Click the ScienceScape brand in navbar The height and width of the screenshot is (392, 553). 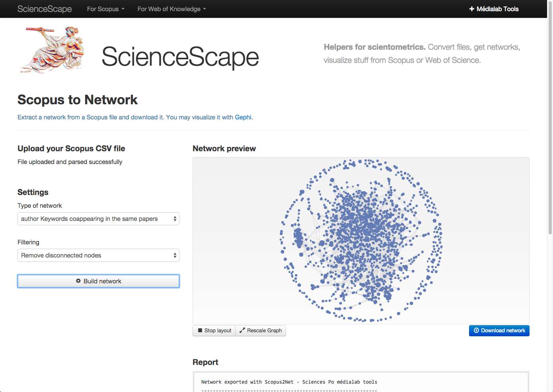pos(45,9)
